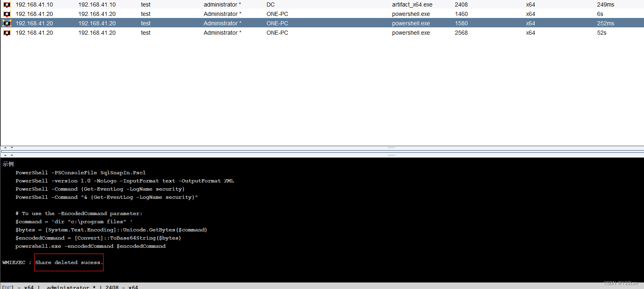
Task: Click the $command = 'dir "c:\program files"' line
Action: tap(74, 222)
